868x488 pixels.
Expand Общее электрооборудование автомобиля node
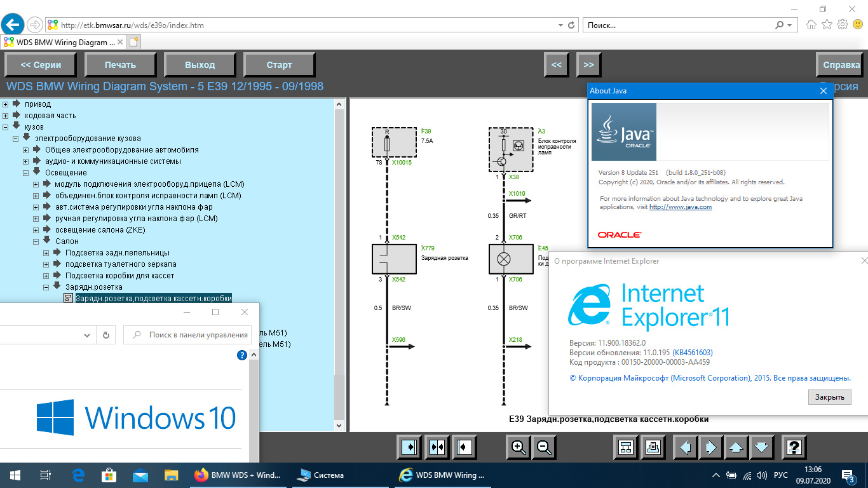pyautogui.click(x=26, y=150)
